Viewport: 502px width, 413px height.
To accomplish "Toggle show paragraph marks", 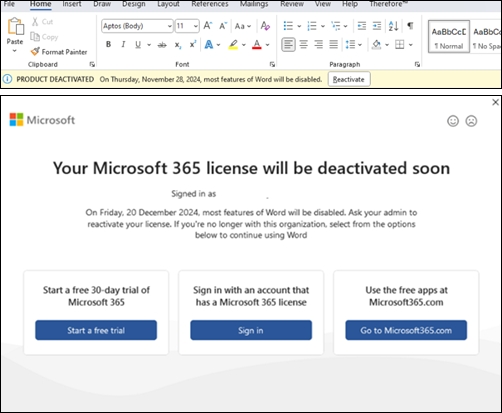I will (410, 26).
